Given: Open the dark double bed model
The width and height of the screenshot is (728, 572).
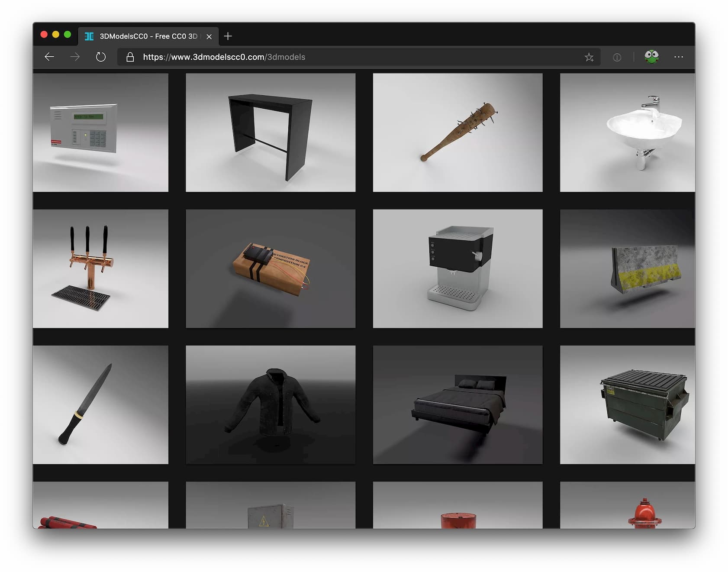Looking at the screenshot, I should (x=457, y=405).
